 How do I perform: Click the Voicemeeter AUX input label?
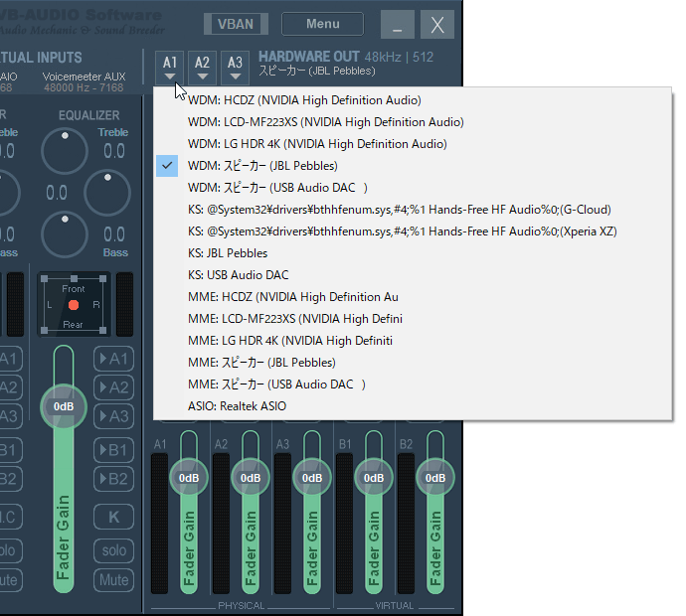[x=84, y=77]
